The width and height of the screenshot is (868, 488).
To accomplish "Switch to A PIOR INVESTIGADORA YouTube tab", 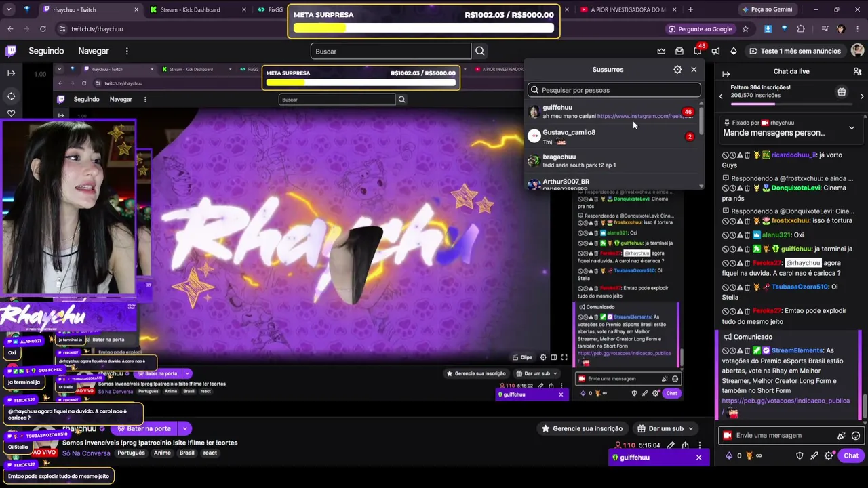I will (x=627, y=9).
